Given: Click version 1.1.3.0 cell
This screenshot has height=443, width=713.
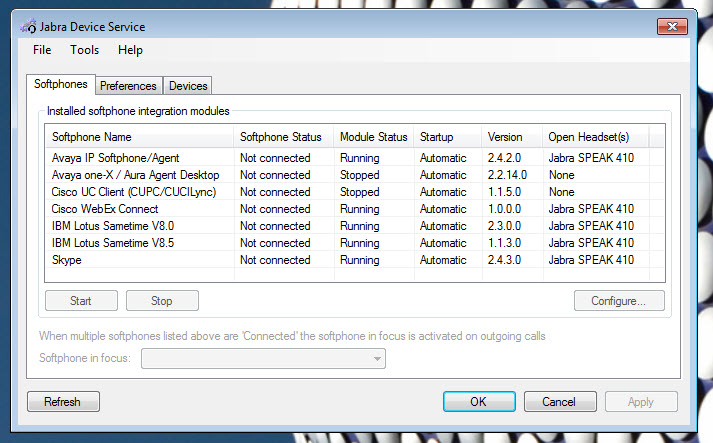Looking at the screenshot, I should point(504,243).
